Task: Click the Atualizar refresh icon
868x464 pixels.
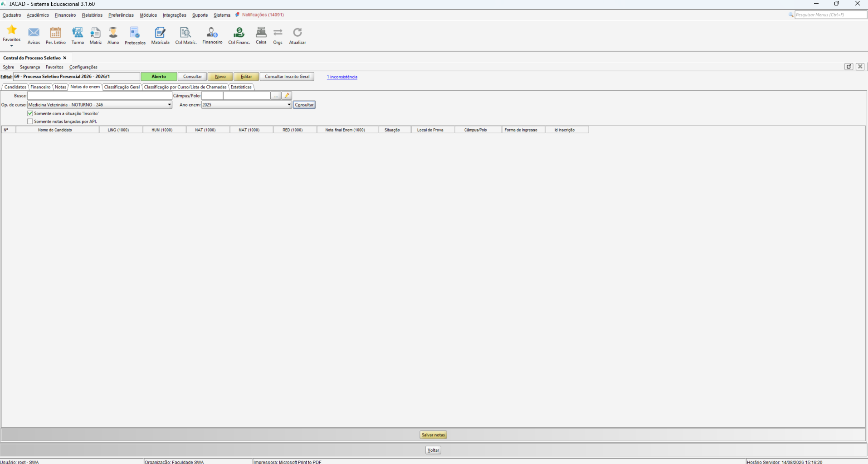Action: pyautogui.click(x=297, y=32)
